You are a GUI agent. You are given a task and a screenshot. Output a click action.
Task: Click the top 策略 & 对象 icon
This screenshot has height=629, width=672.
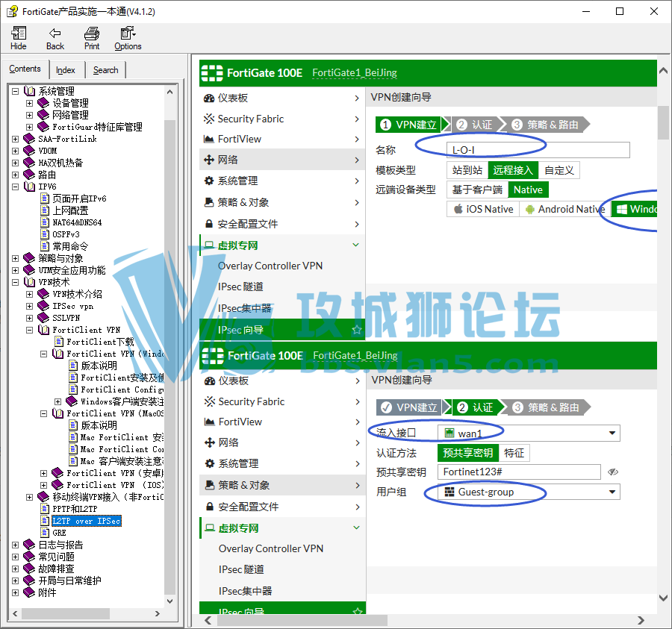pyautogui.click(x=209, y=202)
